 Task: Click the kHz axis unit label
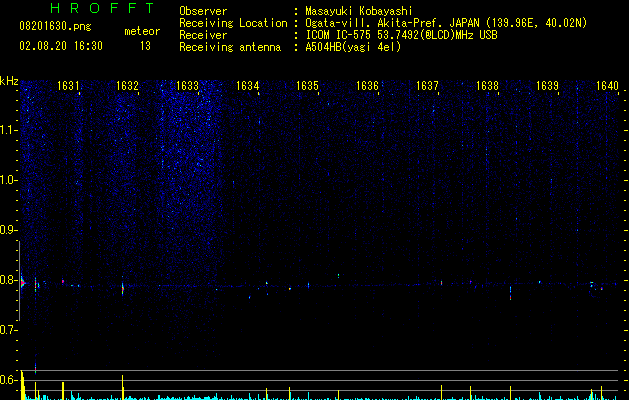[9, 81]
